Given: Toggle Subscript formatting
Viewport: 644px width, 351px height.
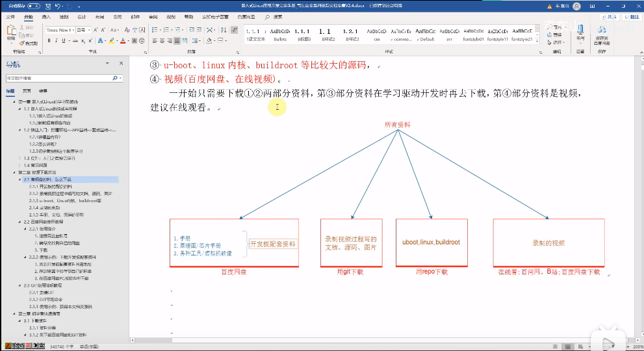Looking at the screenshot, I should (x=83, y=41).
